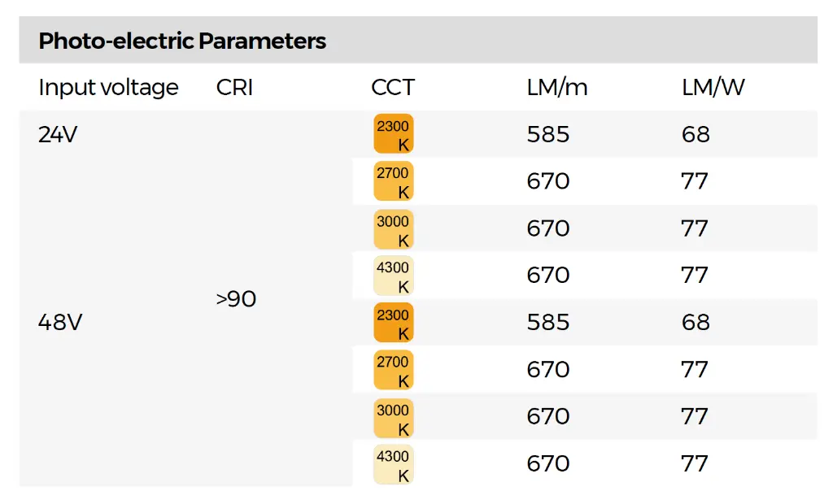The height and width of the screenshot is (504, 833).
Task: Select the 585 value in the 24V row
Action: pos(548,134)
